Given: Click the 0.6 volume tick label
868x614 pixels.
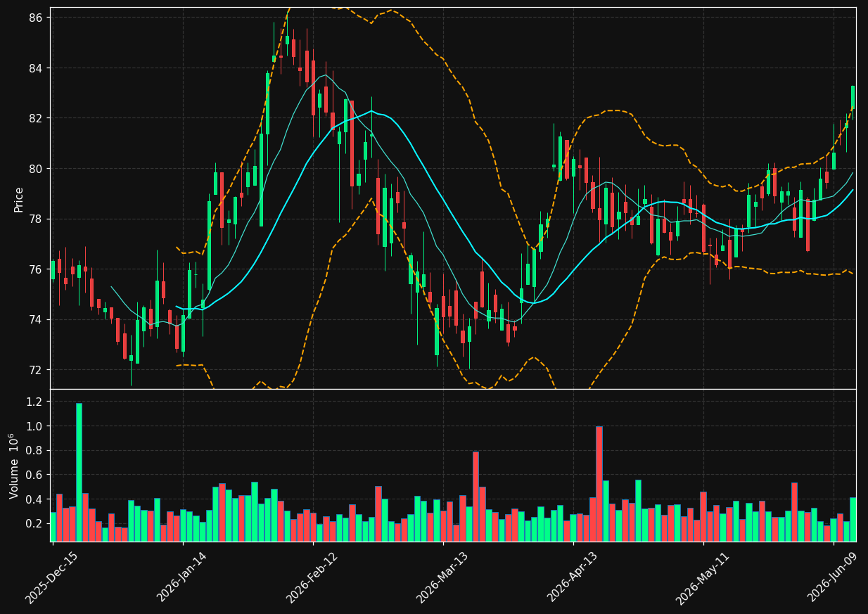Looking at the screenshot, I should [35, 475].
